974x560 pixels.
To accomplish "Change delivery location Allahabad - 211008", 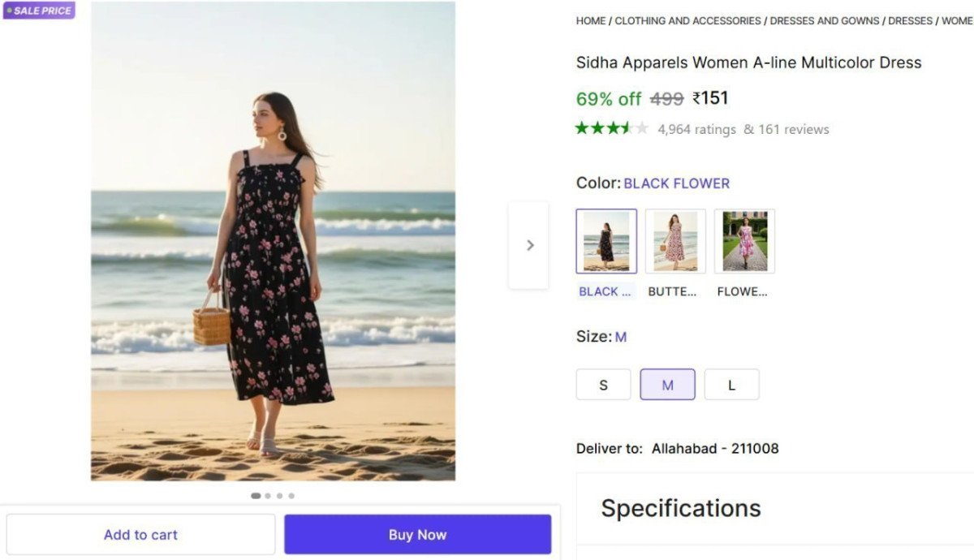I will pos(715,448).
